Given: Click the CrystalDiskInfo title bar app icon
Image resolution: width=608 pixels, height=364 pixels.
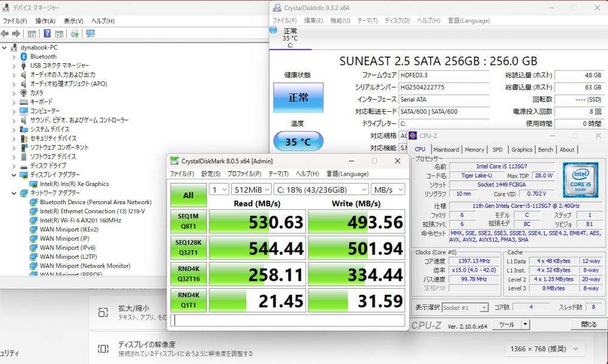Looking at the screenshot, I should pos(277,8).
